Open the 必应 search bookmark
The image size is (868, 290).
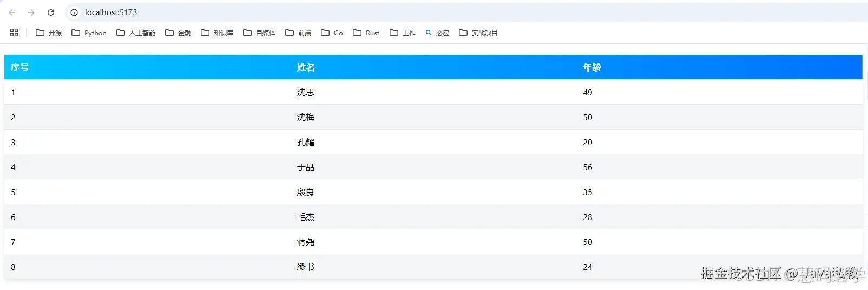[437, 33]
